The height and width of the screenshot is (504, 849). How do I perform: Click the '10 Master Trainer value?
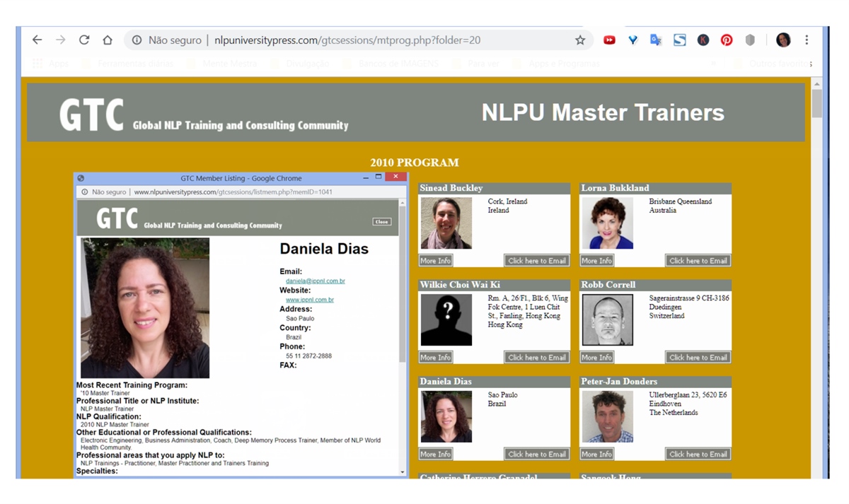pos(105,393)
